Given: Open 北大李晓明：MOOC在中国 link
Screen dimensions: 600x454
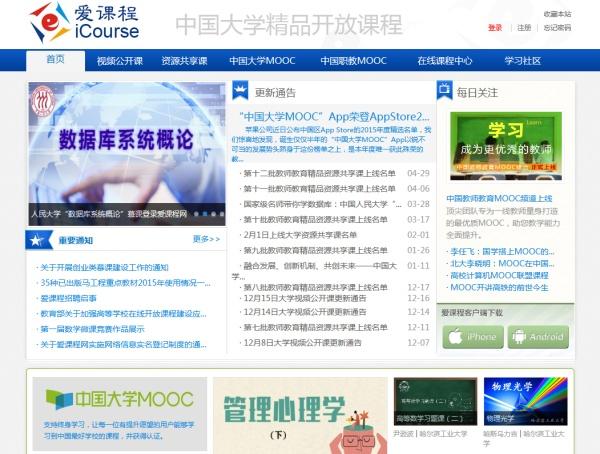Looking at the screenshot, I should tap(502, 263).
